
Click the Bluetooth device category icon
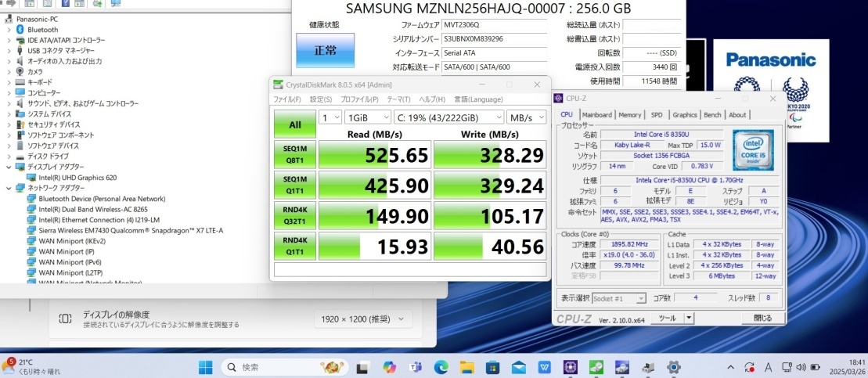(x=20, y=29)
